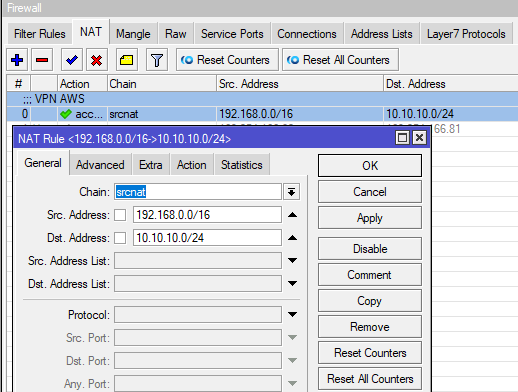Add comment with yellow note icon
This screenshot has width=518, height=392.
tap(126, 60)
